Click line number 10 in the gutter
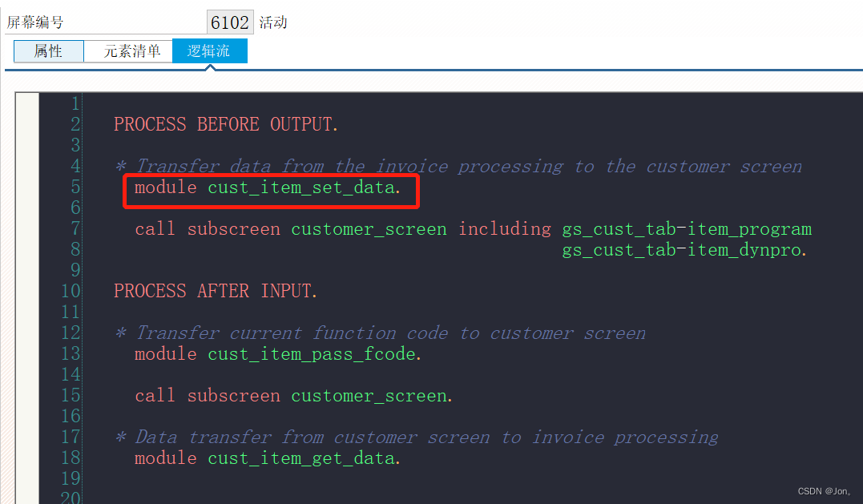The height and width of the screenshot is (504, 863). tap(71, 291)
